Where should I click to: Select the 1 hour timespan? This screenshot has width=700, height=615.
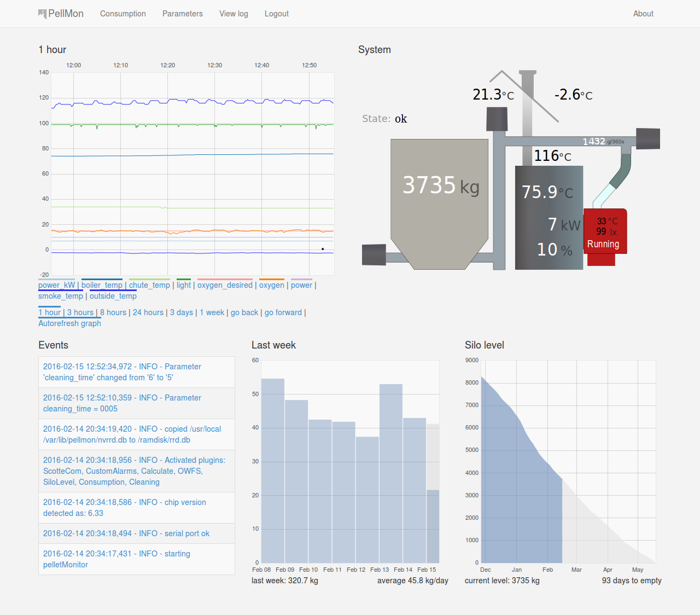(49, 312)
